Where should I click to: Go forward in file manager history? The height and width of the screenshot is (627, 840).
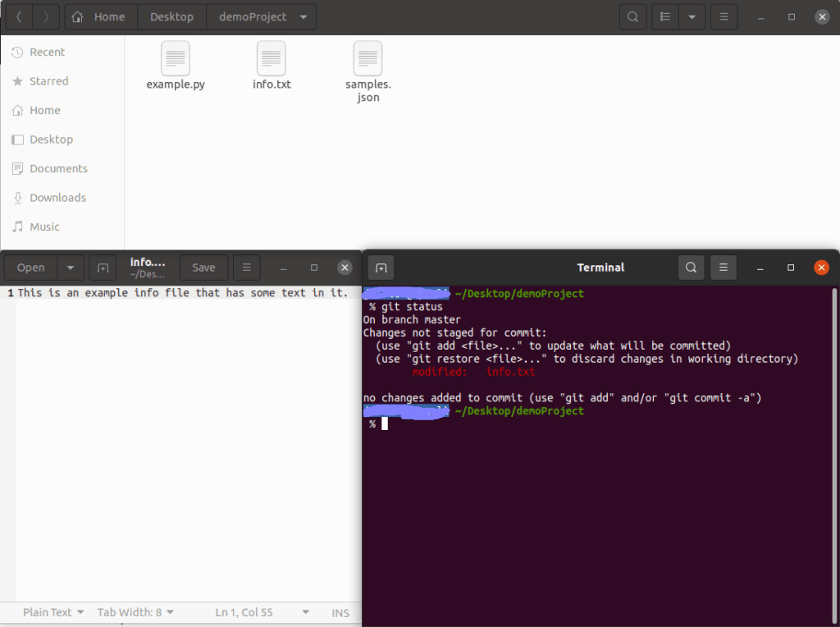pos(46,16)
